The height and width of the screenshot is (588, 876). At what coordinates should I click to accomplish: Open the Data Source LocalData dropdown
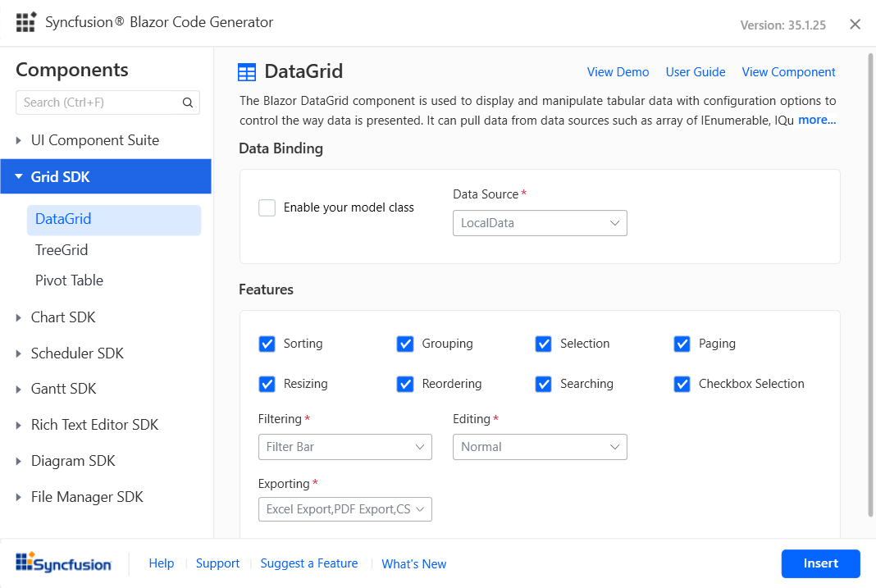click(540, 223)
